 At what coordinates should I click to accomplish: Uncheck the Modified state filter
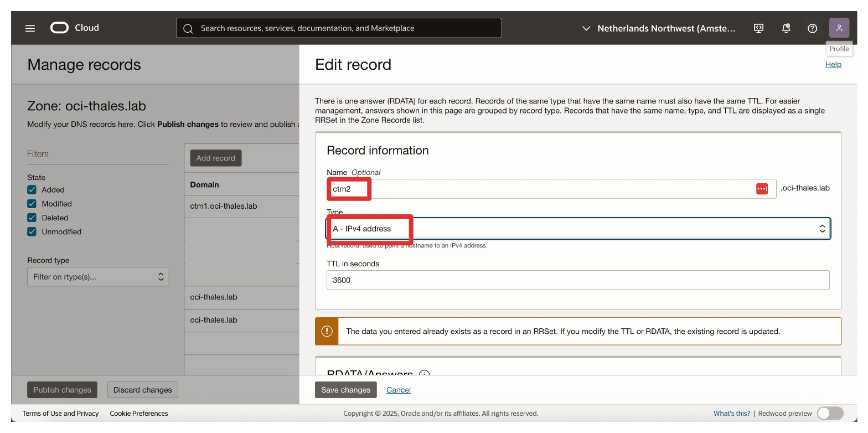32,204
